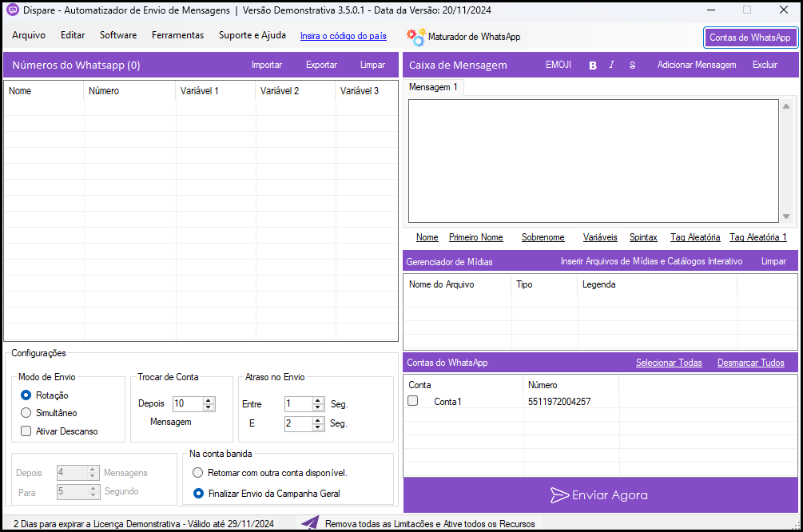Click Desmarcar Tudos accounts link
Image resolution: width=803 pixels, height=532 pixels.
(751, 363)
